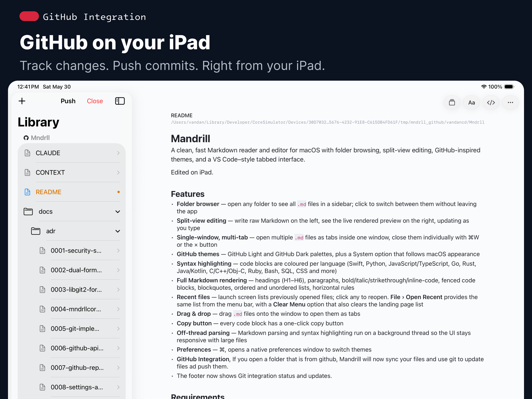Screen dimensions: 532x399
Task: Click the CONTEXT row chevron
Action: coord(118,173)
